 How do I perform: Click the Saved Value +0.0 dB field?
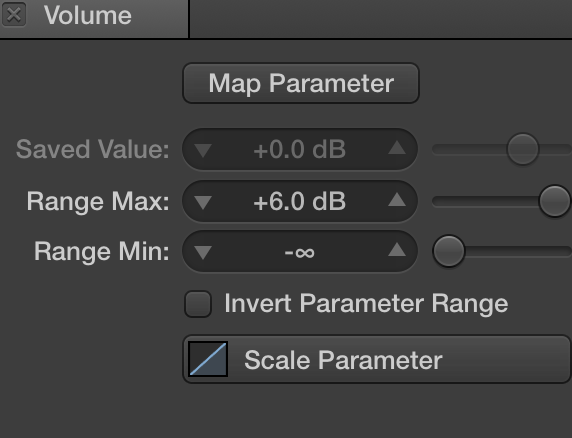tap(300, 150)
